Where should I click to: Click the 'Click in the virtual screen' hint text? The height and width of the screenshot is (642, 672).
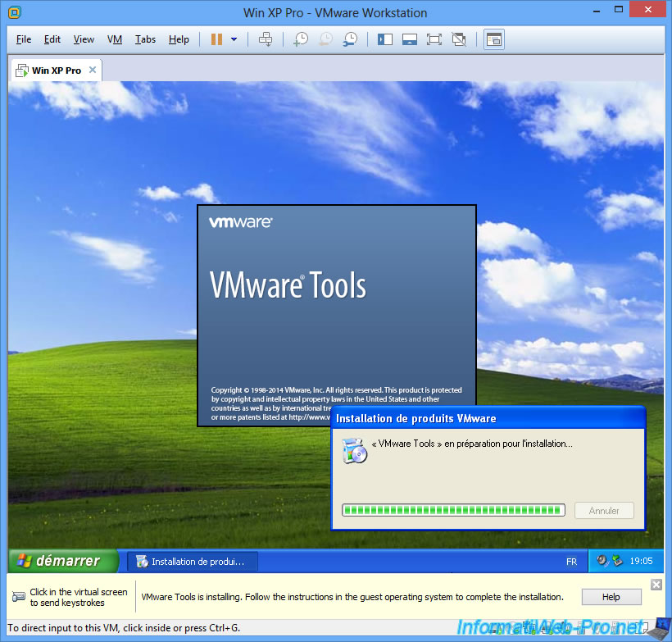[79, 597]
